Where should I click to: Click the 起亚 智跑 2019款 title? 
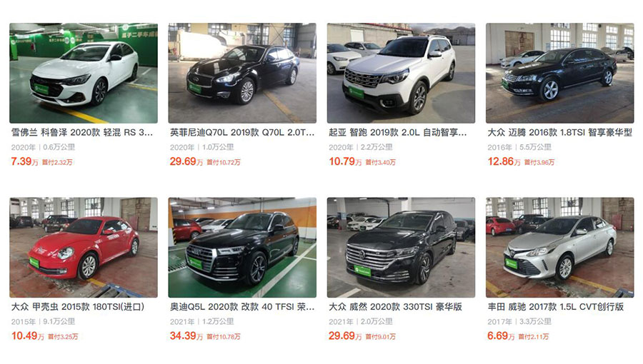(x=398, y=133)
